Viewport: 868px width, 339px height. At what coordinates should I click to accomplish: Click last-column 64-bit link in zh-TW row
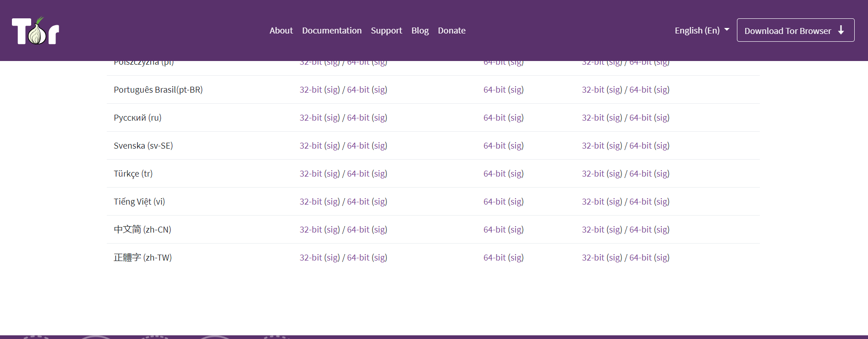point(640,257)
